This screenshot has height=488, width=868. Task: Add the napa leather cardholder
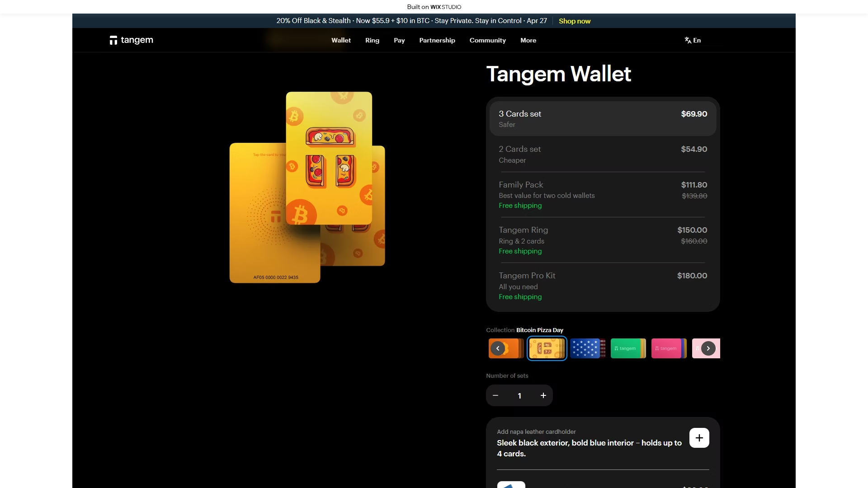pyautogui.click(x=699, y=438)
